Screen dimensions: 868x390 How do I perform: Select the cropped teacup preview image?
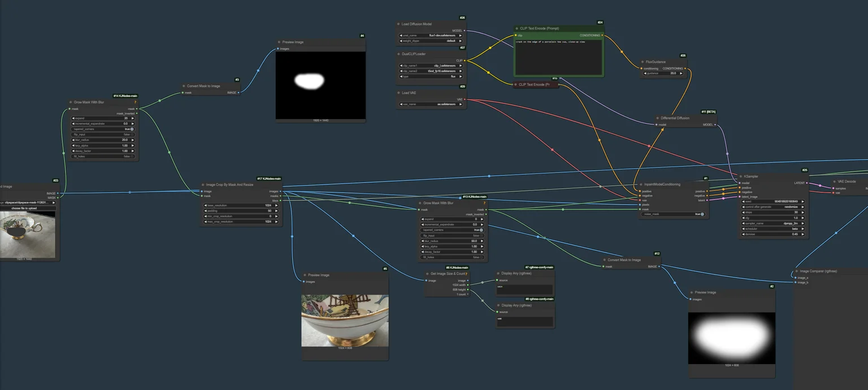coord(345,320)
